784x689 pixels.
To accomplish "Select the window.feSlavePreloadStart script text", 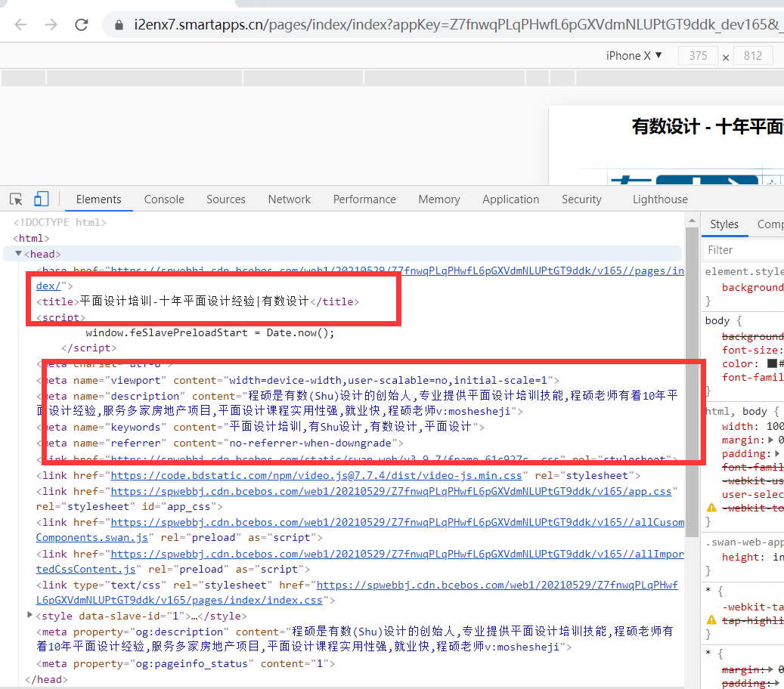I will pyautogui.click(x=210, y=332).
